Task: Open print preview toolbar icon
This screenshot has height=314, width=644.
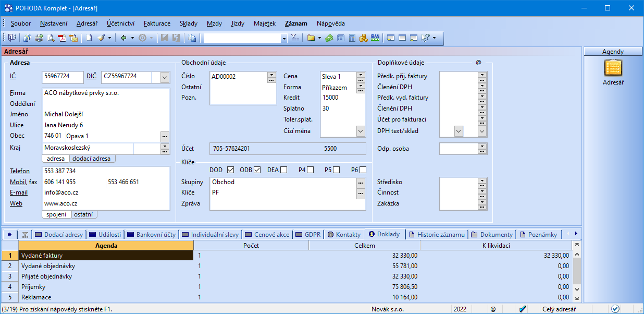Action: 51,38
